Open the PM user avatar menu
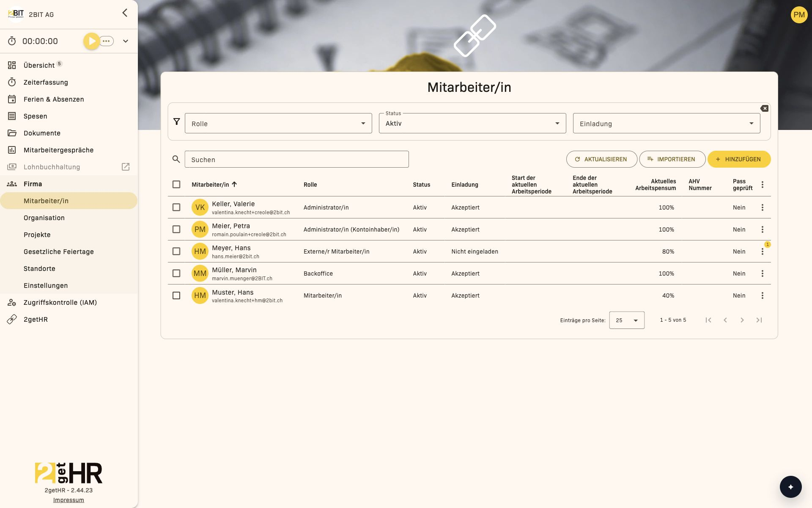 click(x=799, y=15)
